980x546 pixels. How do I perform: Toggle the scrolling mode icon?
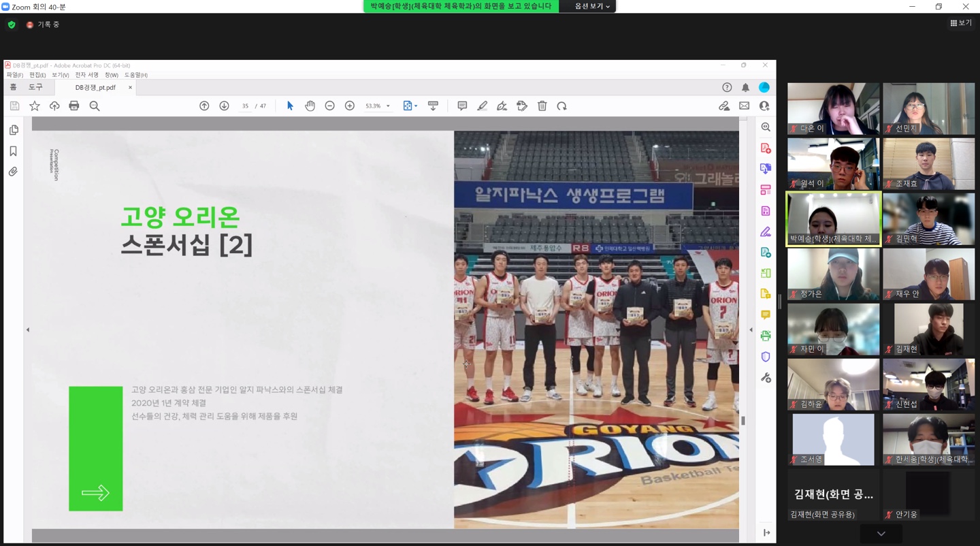[433, 106]
